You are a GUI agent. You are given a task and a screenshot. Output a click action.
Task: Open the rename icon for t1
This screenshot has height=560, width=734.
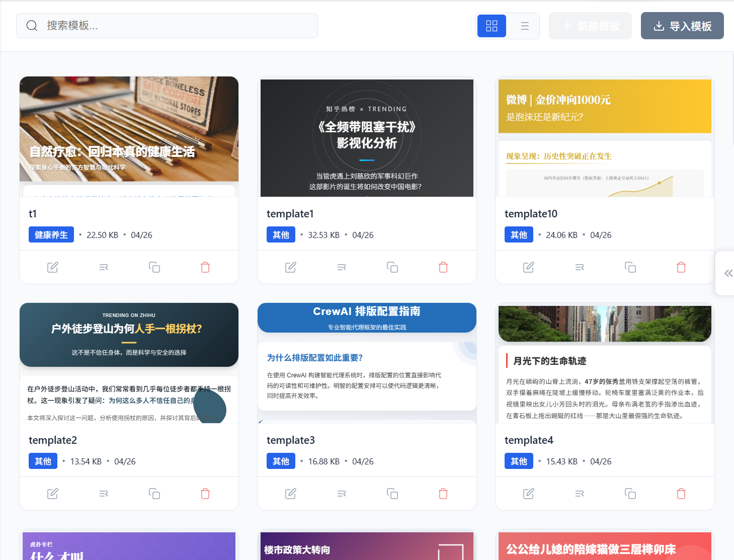pyautogui.click(x=104, y=267)
